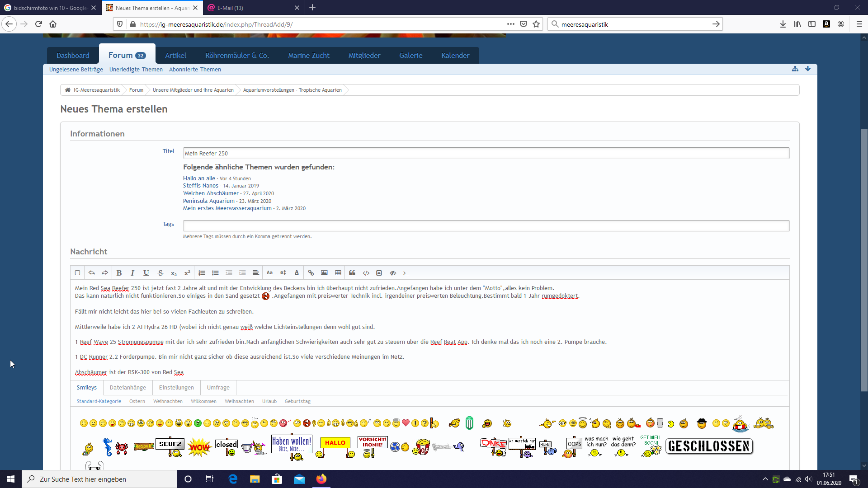Insert an image via picture icon
This screenshot has height=488, width=868.
pyautogui.click(x=324, y=273)
